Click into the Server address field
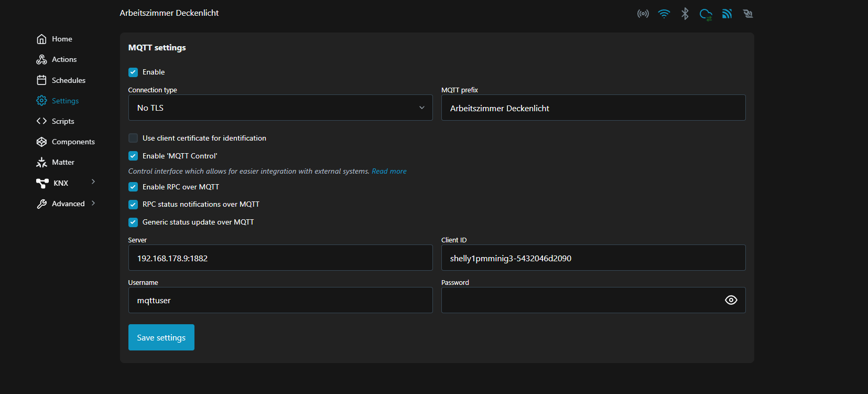Viewport: 868px width, 394px height. [280, 258]
